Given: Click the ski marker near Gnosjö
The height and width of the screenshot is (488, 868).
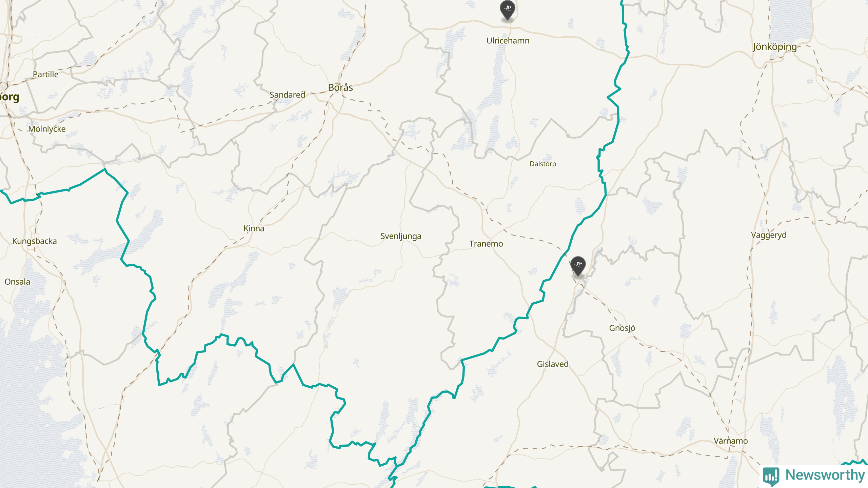Looking at the screenshot, I should point(578,266).
